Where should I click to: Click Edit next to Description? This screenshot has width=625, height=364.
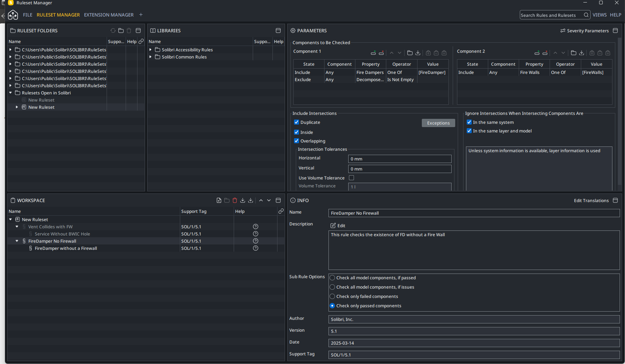click(x=338, y=225)
